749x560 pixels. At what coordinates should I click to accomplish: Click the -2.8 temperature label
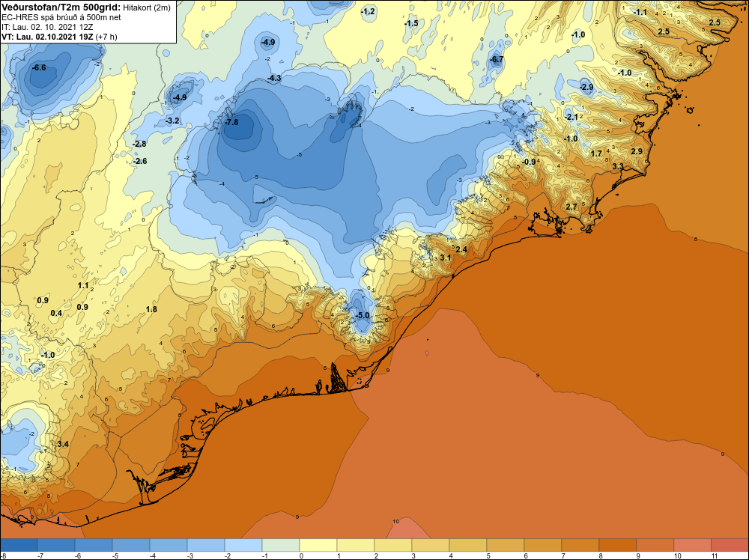point(139,144)
